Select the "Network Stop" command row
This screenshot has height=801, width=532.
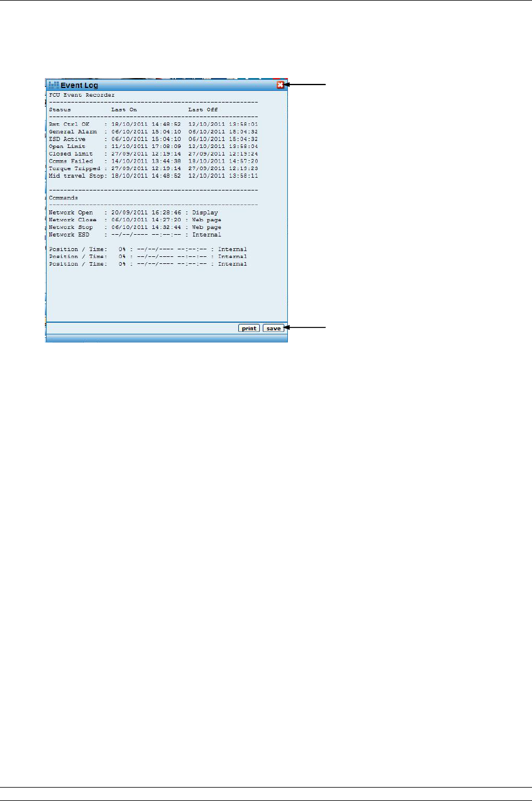pos(135,227)
